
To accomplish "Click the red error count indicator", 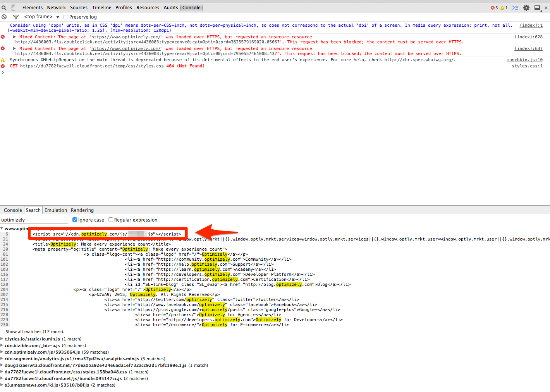I will tap(494, 8).
